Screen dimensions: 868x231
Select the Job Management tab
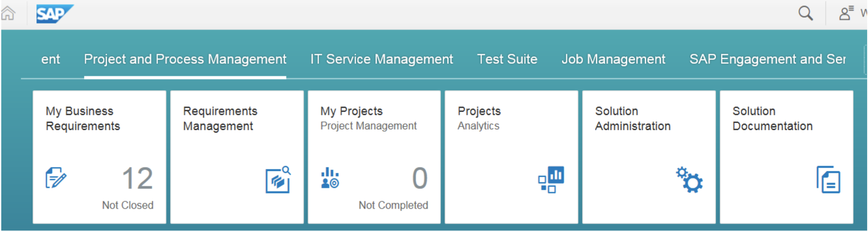click(613, 59)
